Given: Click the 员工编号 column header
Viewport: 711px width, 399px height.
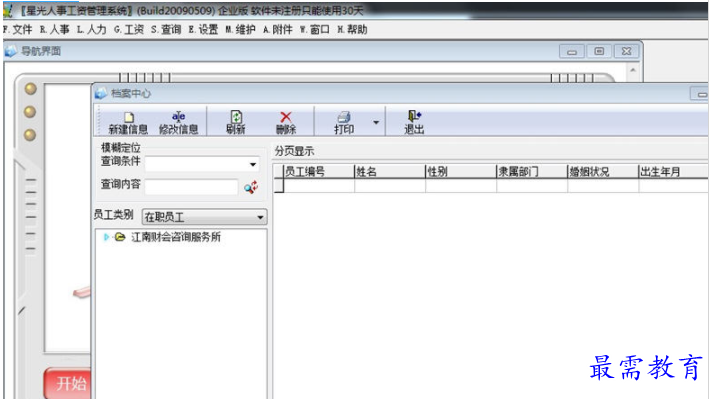Looking at the screenshot, I should [319, 171].
